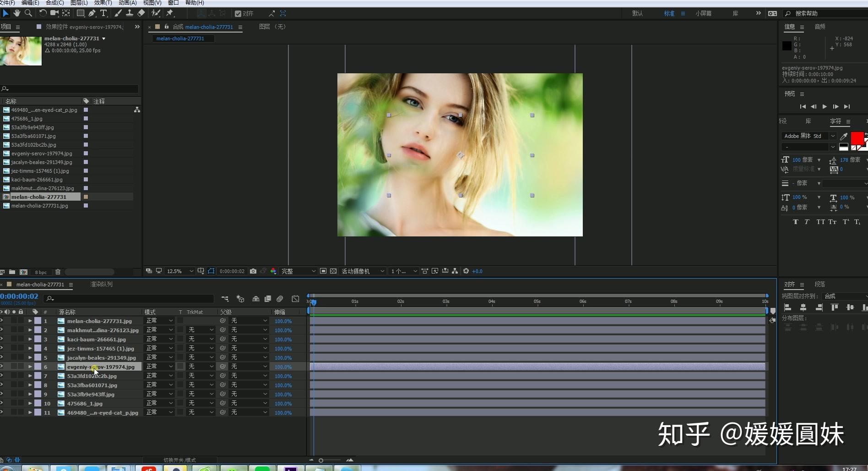Image resolution: width=868 pixels, height=471 pixels.
Task: Select the Roto Brush tool
Action: click(x=156, y=13)
